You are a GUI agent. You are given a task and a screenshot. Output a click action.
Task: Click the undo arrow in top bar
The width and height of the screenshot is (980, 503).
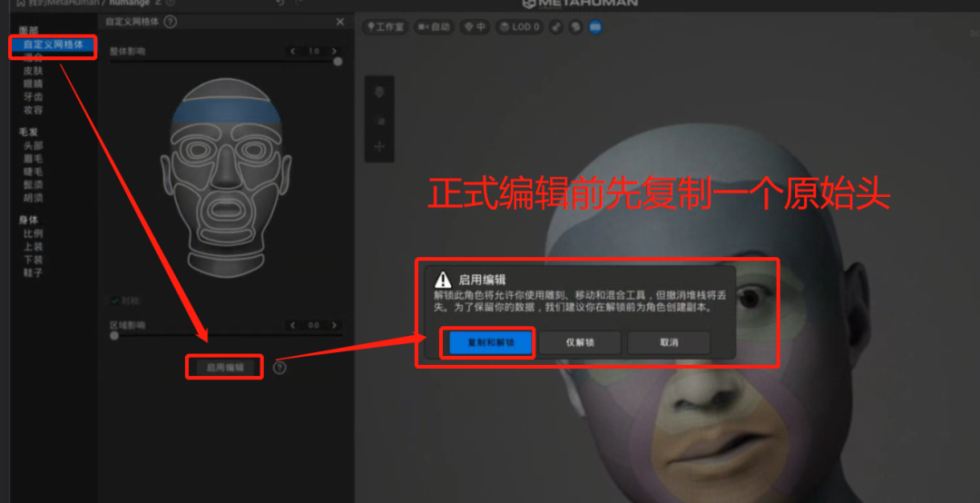coord(280,3)
